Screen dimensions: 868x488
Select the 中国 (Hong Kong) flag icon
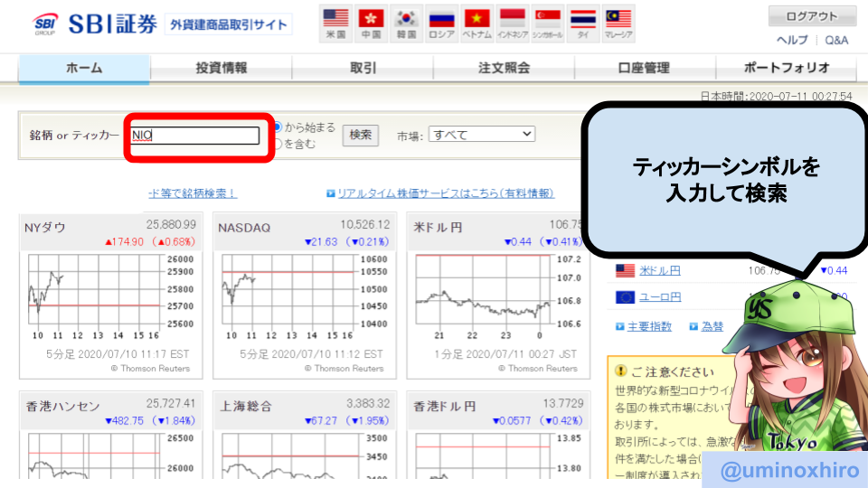371,23
